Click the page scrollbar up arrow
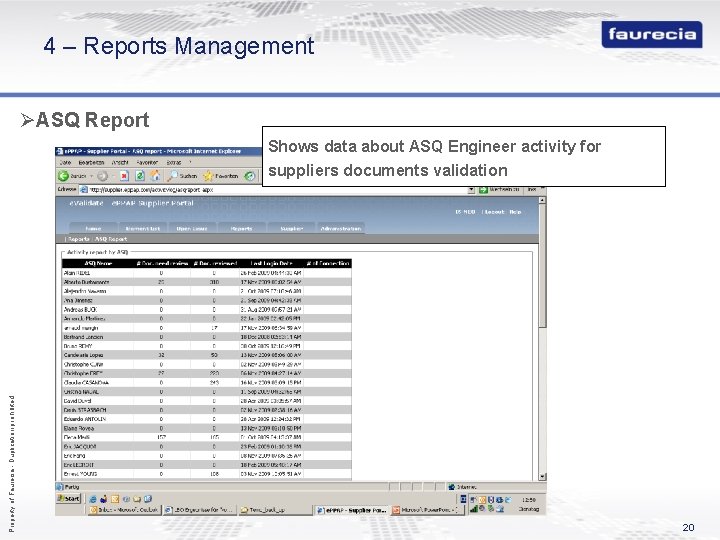Image resolution: width=720 pixels, height=540 pixels. (x=542, y=200)
